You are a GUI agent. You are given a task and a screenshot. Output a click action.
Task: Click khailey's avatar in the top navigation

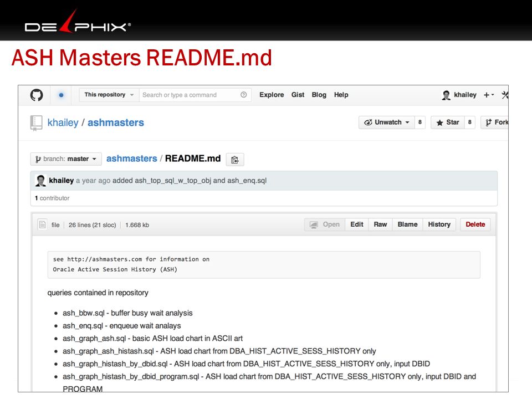pos(446,95)
